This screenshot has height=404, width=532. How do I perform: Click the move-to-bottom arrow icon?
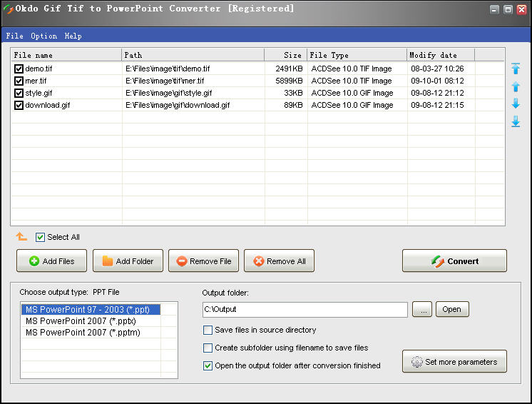click(516, 122)
